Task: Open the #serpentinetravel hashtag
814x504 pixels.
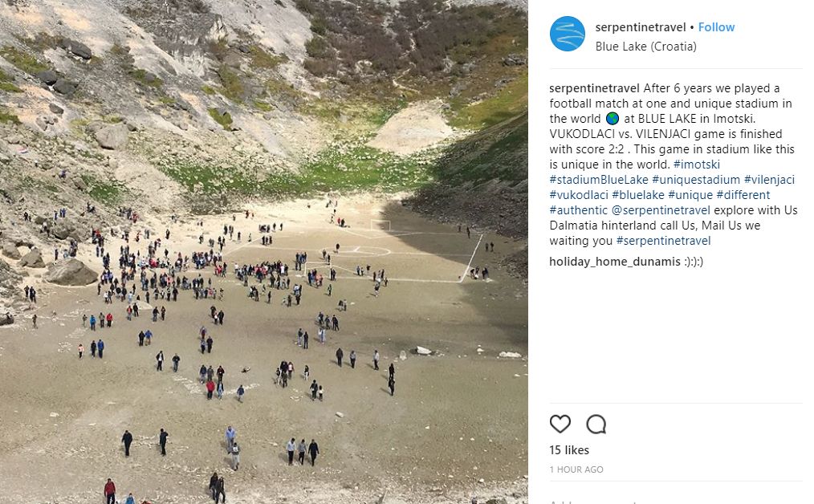Action: pos(663,241)
